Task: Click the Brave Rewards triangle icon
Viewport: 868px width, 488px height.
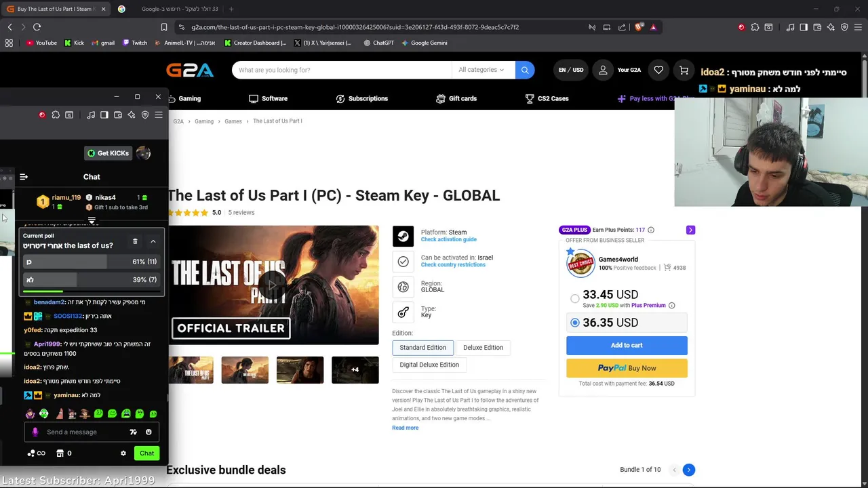Action: [653, 27]
